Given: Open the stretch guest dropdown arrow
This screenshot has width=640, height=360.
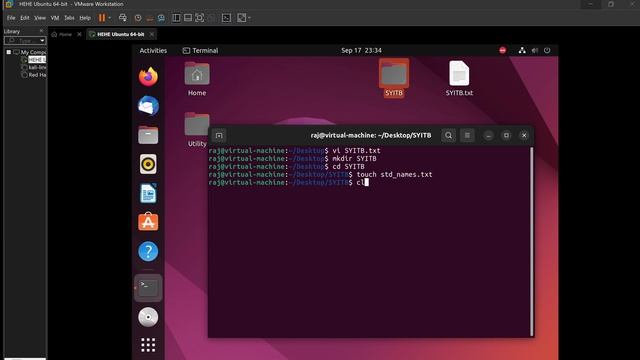Looking at the screenshot, I should pos(249,18).
